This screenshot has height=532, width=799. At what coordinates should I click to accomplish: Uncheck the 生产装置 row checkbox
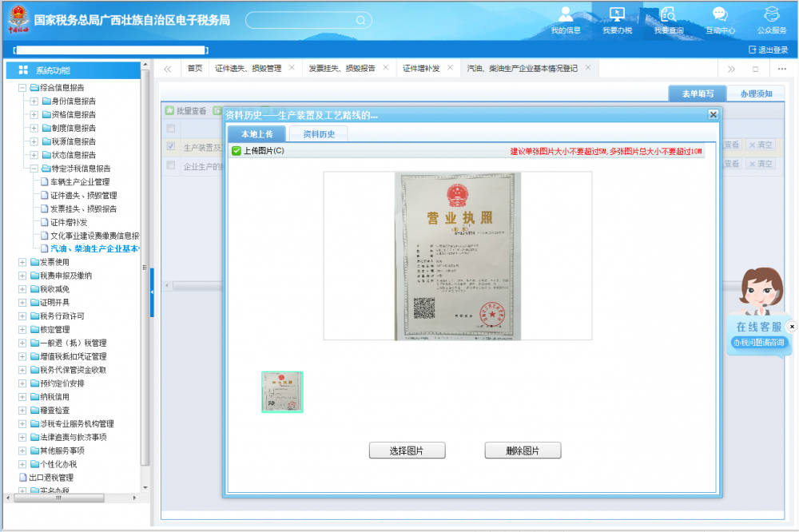[170, 146]
